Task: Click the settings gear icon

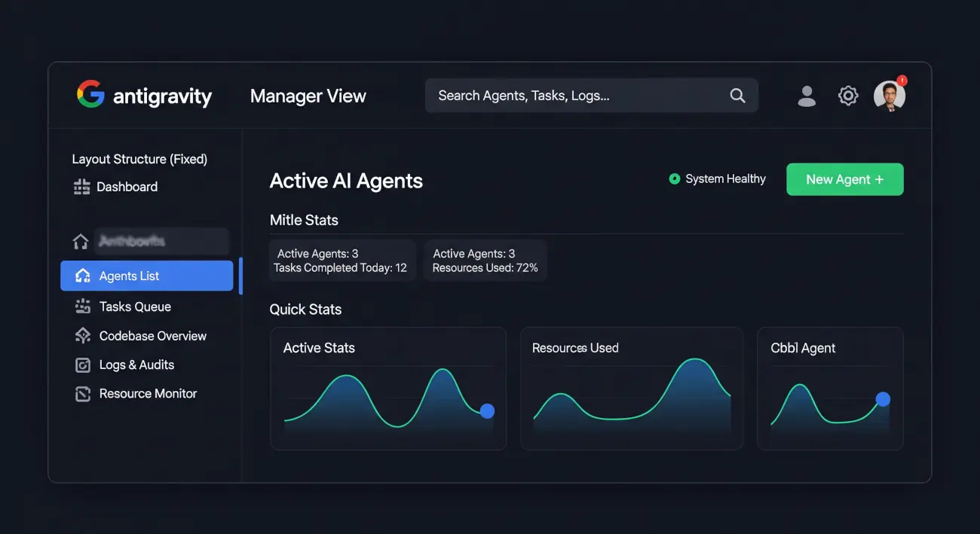Action: coord(847,95)
